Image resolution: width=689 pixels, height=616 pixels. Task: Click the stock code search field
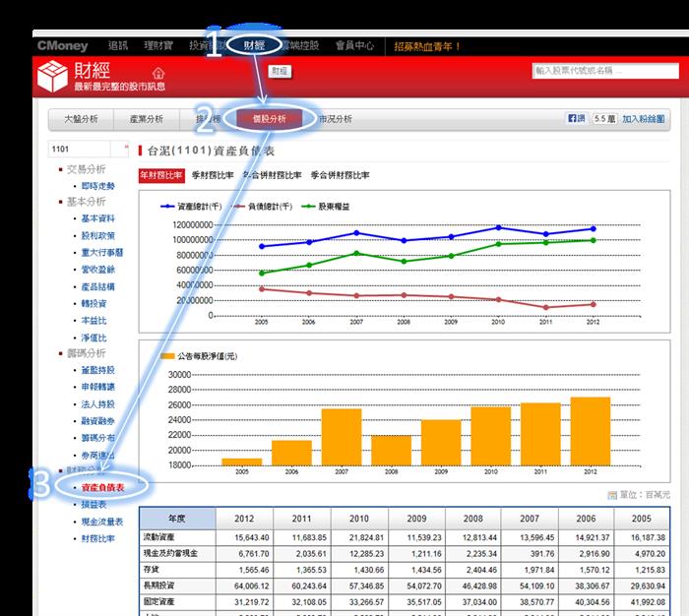point(602,71)
